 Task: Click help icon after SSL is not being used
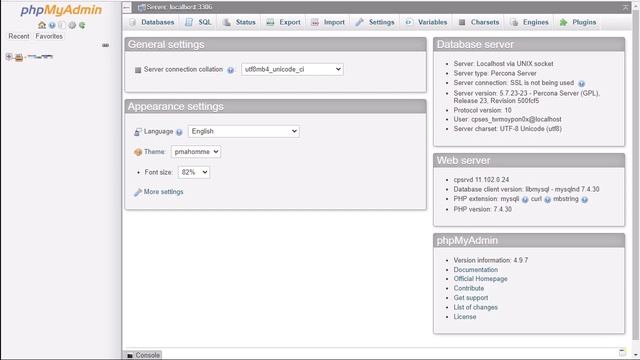tap(582, 84)
